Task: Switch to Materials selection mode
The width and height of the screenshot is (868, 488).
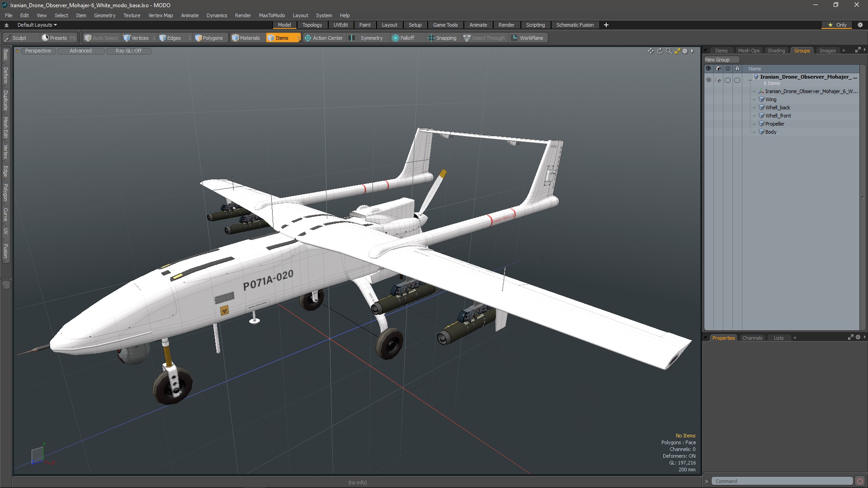Action: [246, 38]
